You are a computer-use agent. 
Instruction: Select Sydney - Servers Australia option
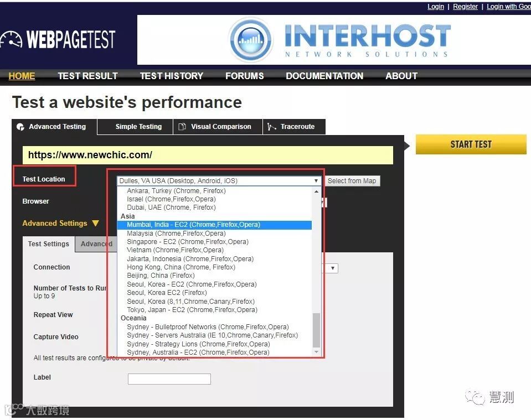(214, 335)
